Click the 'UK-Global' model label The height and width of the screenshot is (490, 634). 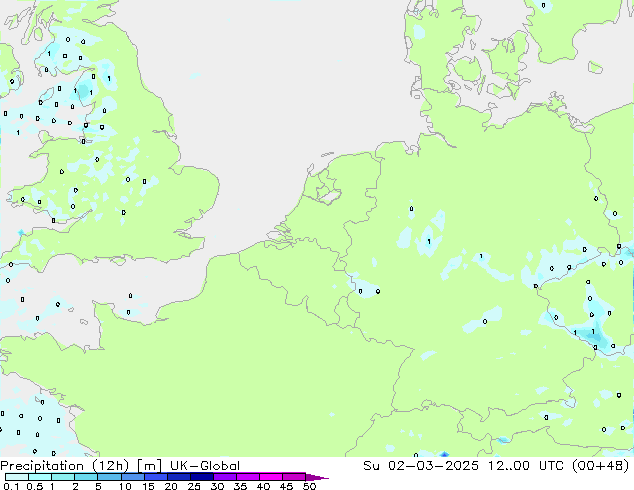(x=205, y=466)
